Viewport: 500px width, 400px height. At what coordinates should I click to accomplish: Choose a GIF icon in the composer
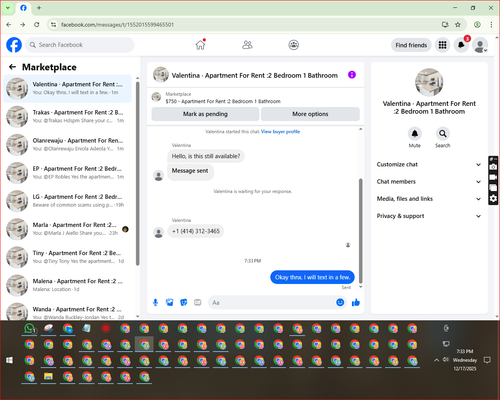[x=198, y=302]
